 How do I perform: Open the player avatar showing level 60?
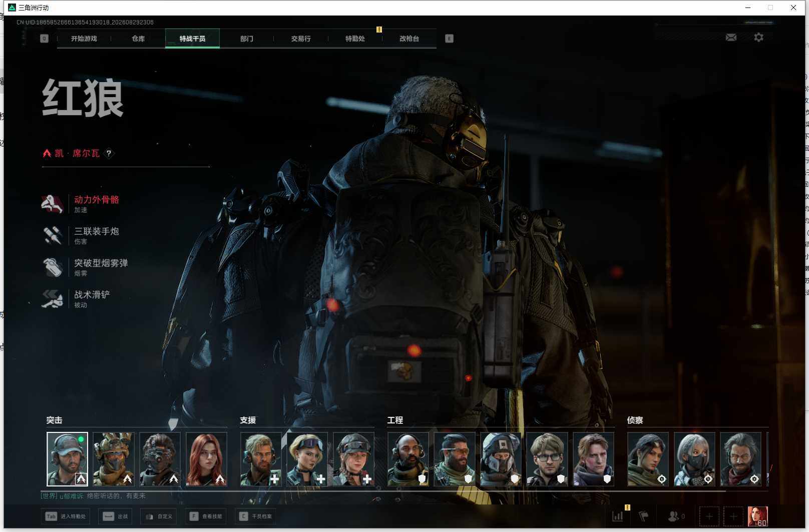(x=757, y=516)
